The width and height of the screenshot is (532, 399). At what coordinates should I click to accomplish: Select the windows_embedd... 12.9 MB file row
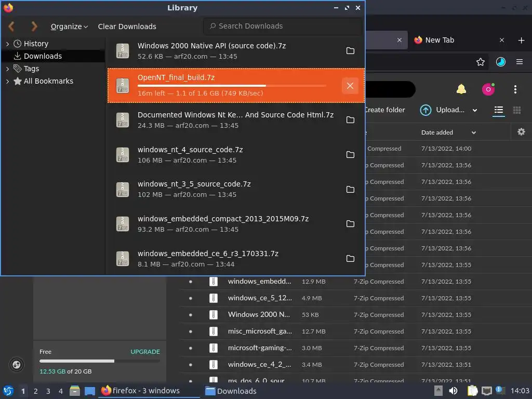tap(355, 282)
